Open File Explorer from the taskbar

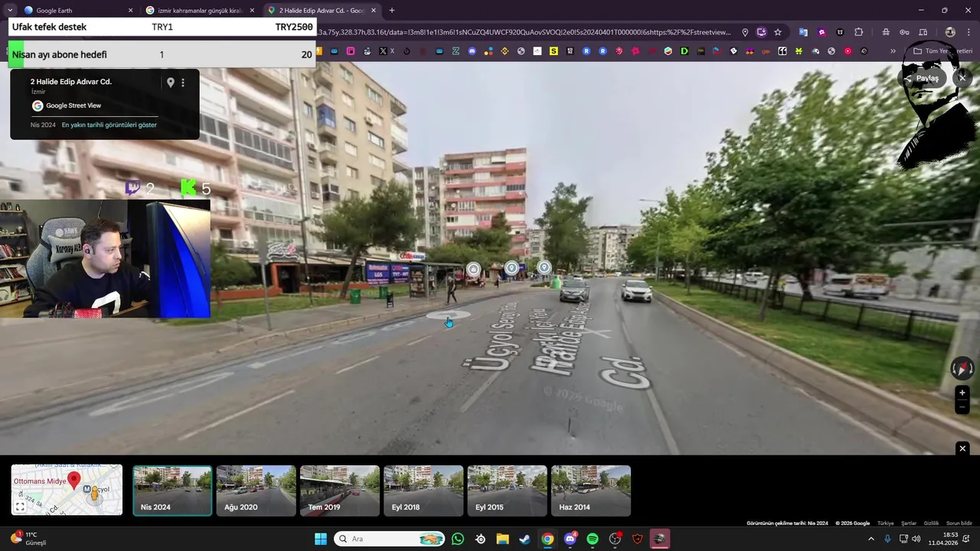pyautogui.click(x=502, y=539)
